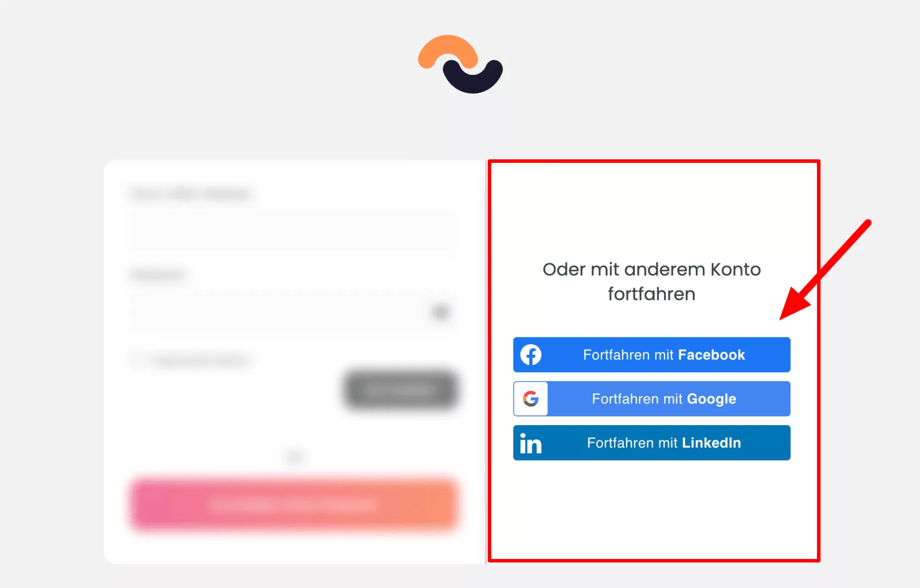The width and height of the screenshot is (920, 588).
Task: Click the blurred remember-me label text
Action: (x=201, y=360)
